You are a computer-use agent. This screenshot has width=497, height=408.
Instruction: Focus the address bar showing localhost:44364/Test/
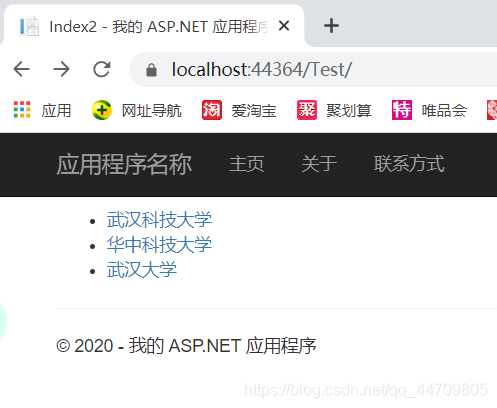pyautogui.click(x=313, y=70)
